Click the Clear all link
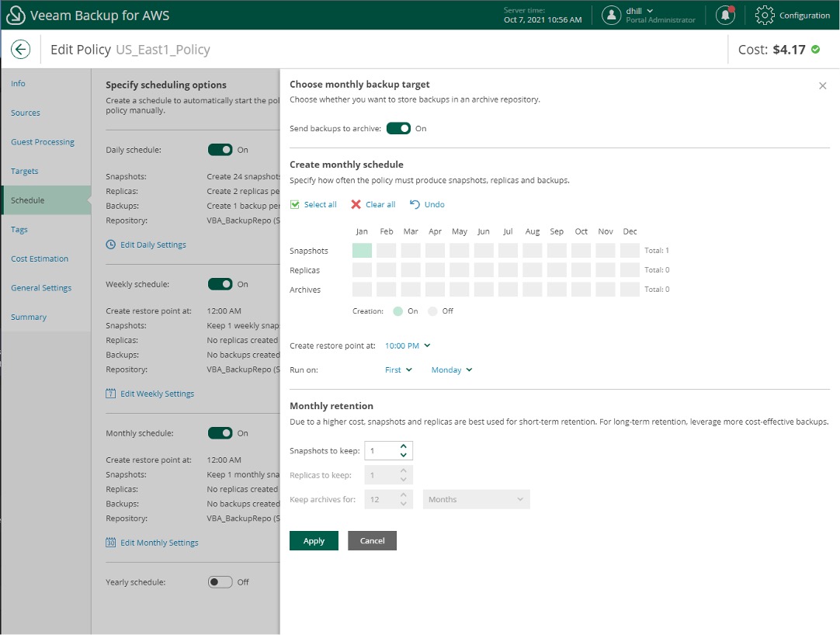The height and width of the screenshot is (635, 840). point(380,204)
